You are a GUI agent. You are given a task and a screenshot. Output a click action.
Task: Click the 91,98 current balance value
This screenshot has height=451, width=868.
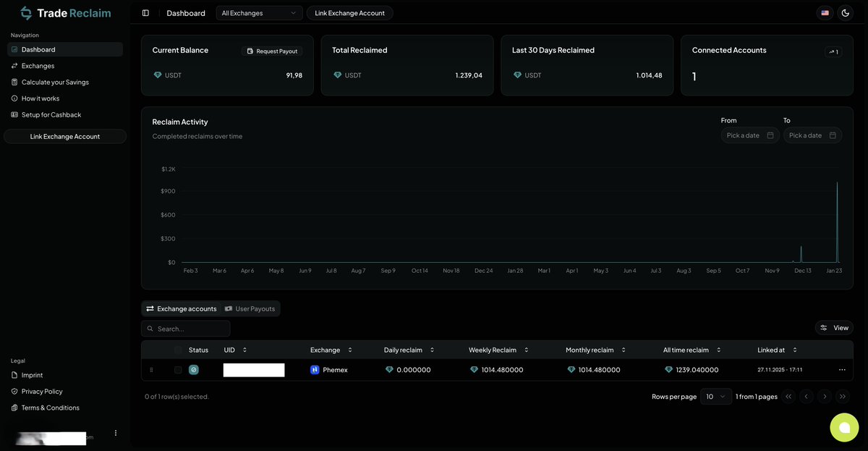click(294, 75)
